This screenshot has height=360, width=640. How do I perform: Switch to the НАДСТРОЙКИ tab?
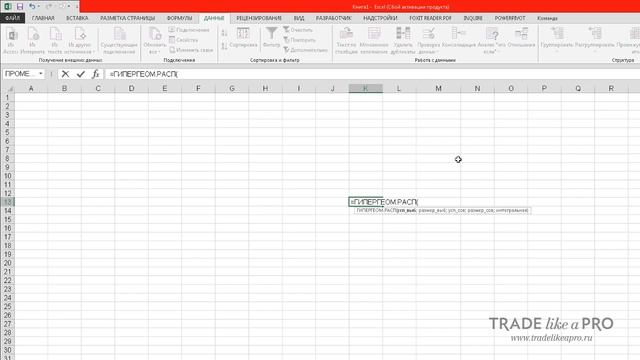[x=380, y=18]
